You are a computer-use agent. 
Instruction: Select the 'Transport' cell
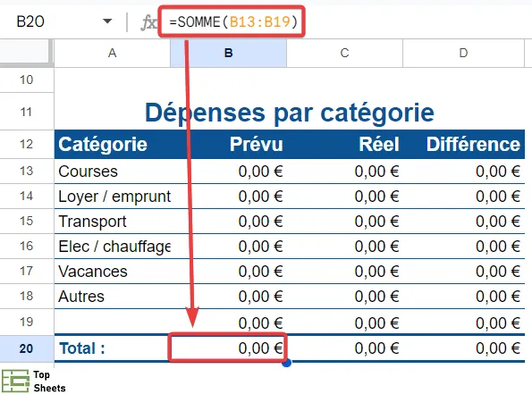(x=113, y=222)
